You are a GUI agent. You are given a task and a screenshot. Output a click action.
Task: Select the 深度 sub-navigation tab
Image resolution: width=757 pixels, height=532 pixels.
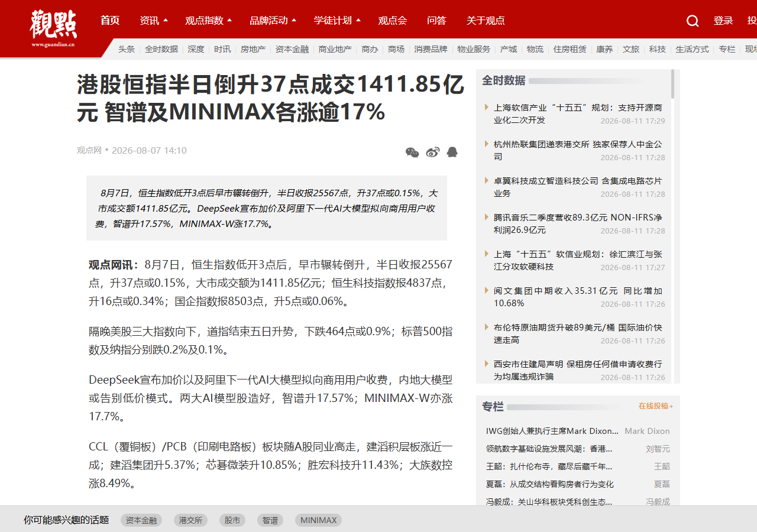click(x=196, y=49)
